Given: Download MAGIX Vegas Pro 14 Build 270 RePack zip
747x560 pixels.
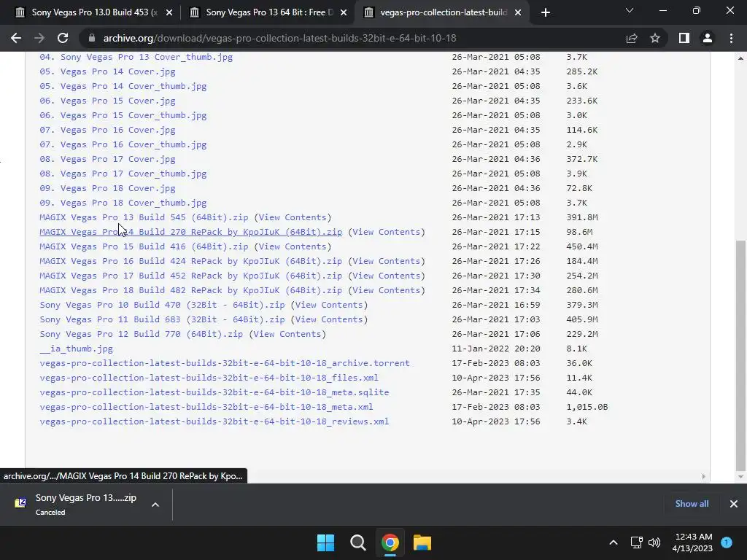Looking at the screenshot, I should pos(190,232).
